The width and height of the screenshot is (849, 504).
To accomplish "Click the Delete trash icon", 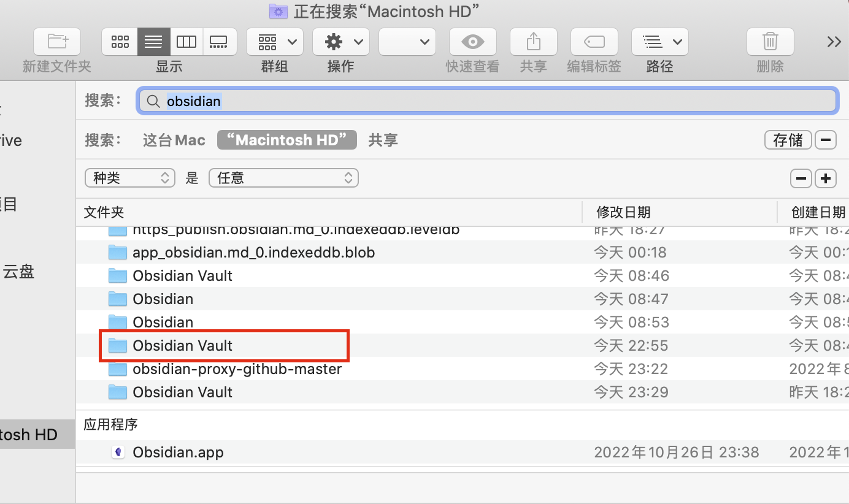I will [x=770, y=42].
